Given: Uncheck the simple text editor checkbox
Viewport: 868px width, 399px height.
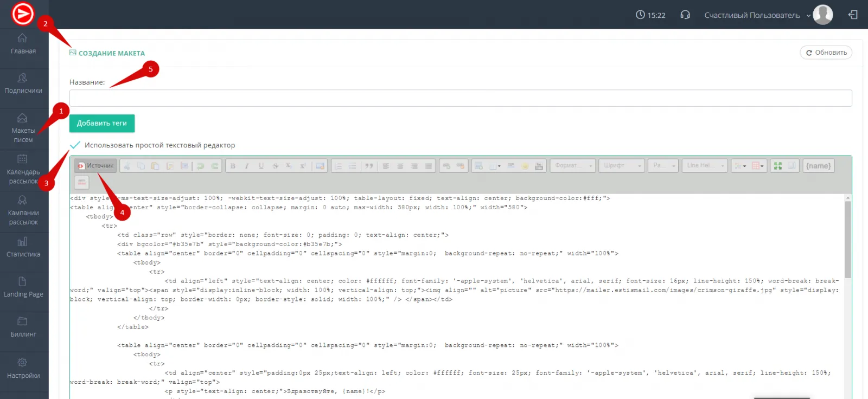Looking at the screenshot, I should tap(75, 145).
